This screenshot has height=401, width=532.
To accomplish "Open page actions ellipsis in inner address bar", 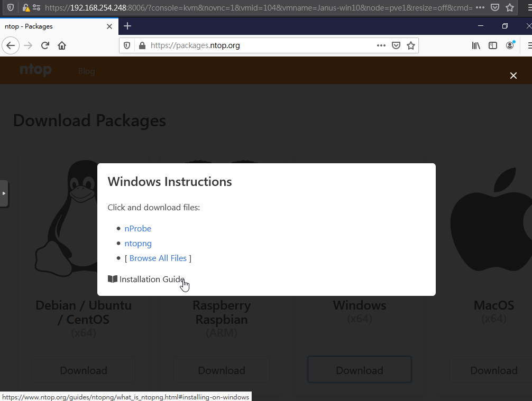I will click(381, 45).
